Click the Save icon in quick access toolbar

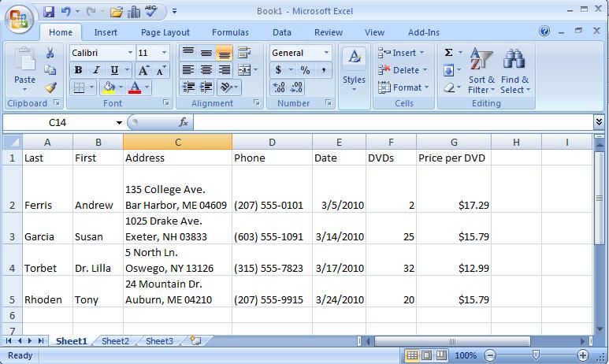click(49, 12)
